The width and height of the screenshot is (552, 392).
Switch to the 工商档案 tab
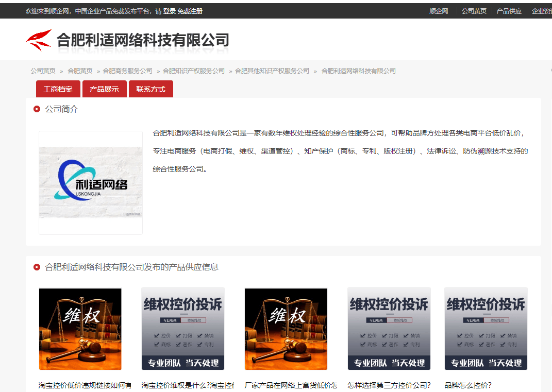click(58, 89)
